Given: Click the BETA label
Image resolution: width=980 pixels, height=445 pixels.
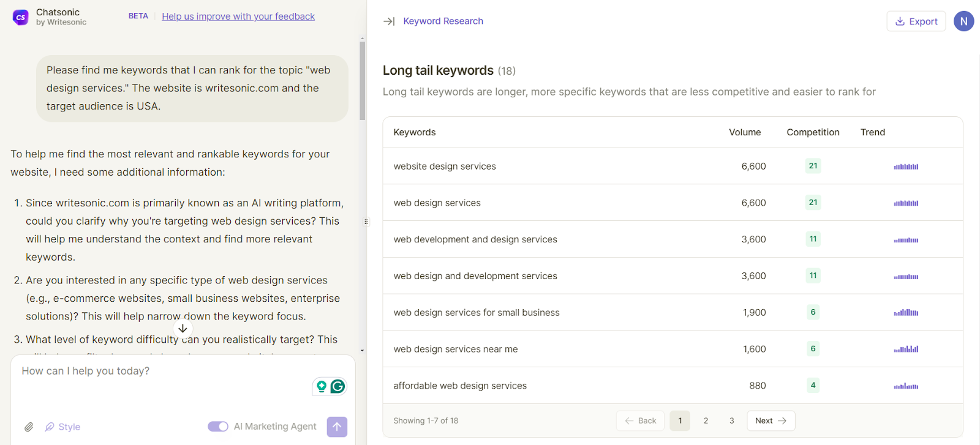Looking at the screenshot, I should 138,16.
